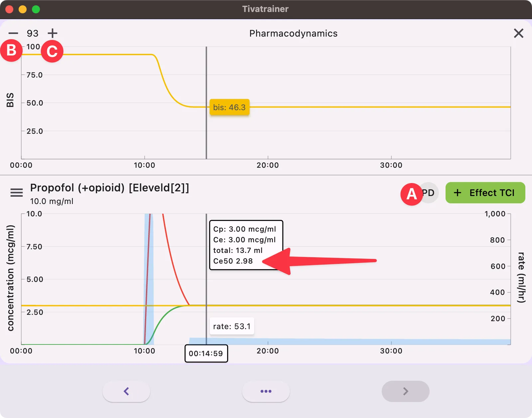
Task: Click the Propofol (+opioid) [Eleveld[2]] title
Action: tap(109, 188)
